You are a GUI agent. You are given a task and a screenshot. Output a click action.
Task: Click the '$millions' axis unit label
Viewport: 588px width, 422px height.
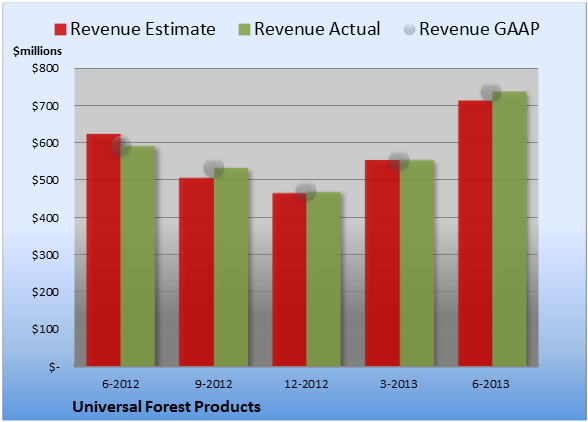[x=37, y=51]
